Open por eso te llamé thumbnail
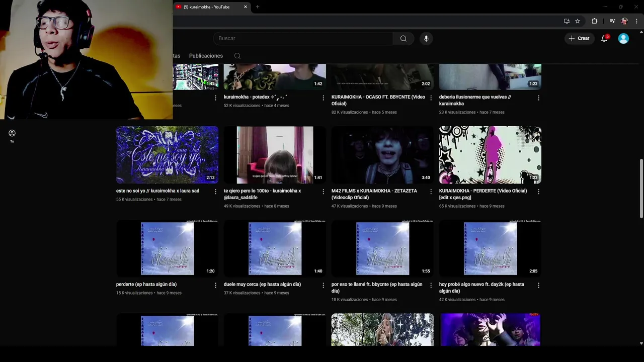Screen dimensions: 644x362 coord(382,248)
